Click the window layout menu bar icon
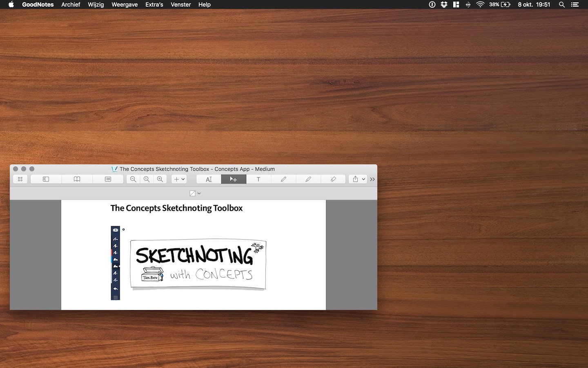 point(456,4)
